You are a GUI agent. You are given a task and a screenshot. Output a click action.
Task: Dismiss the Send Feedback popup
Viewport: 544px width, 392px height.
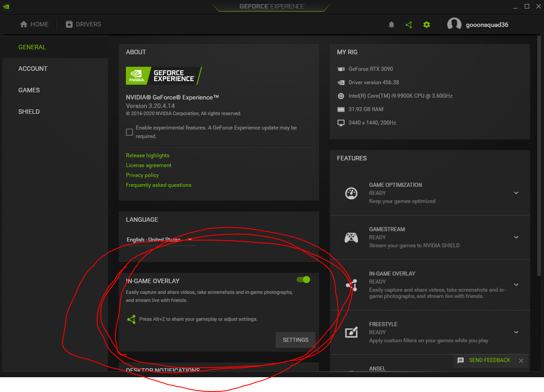(521, 361)
